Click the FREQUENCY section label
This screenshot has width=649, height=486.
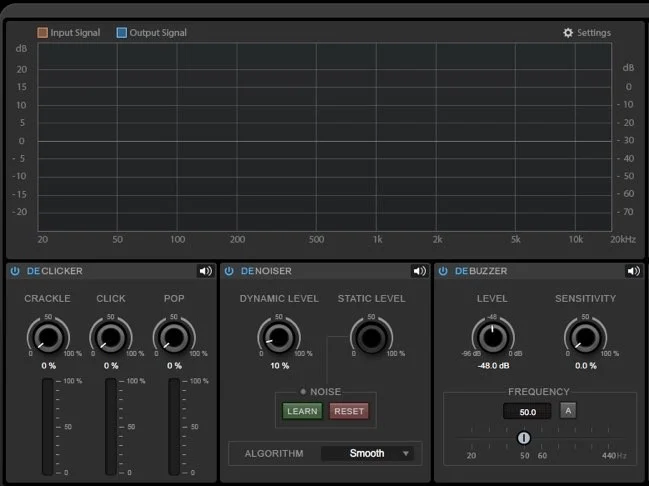[538, 392]
